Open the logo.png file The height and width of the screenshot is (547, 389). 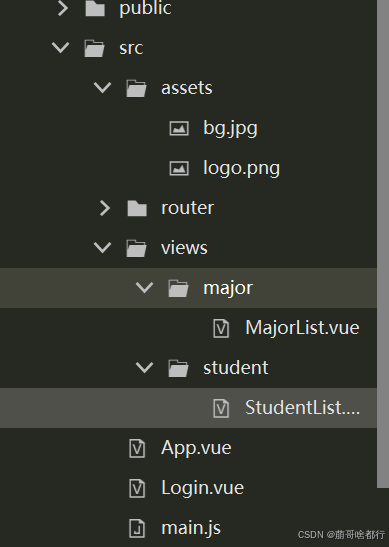tap(241, 168)
